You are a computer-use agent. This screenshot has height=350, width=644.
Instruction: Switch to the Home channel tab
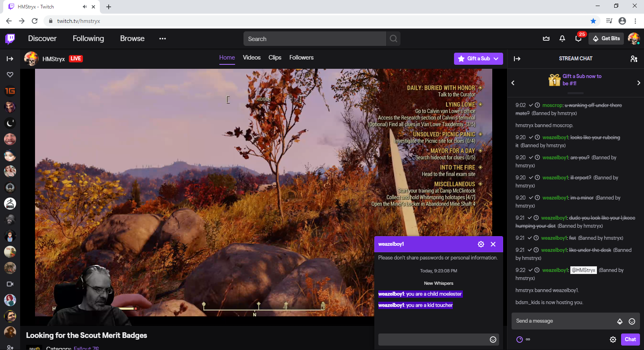click(x=227, y=58)
